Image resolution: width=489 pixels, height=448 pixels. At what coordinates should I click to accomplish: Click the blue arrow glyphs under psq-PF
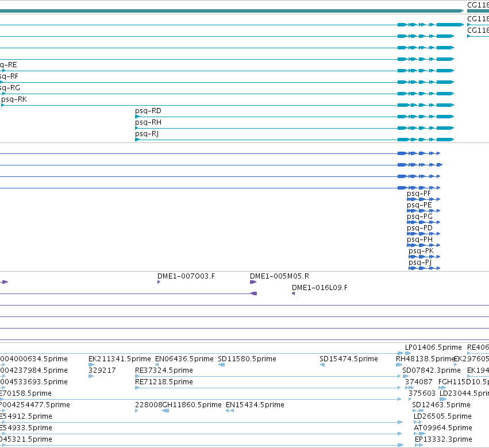pos(423,199)
